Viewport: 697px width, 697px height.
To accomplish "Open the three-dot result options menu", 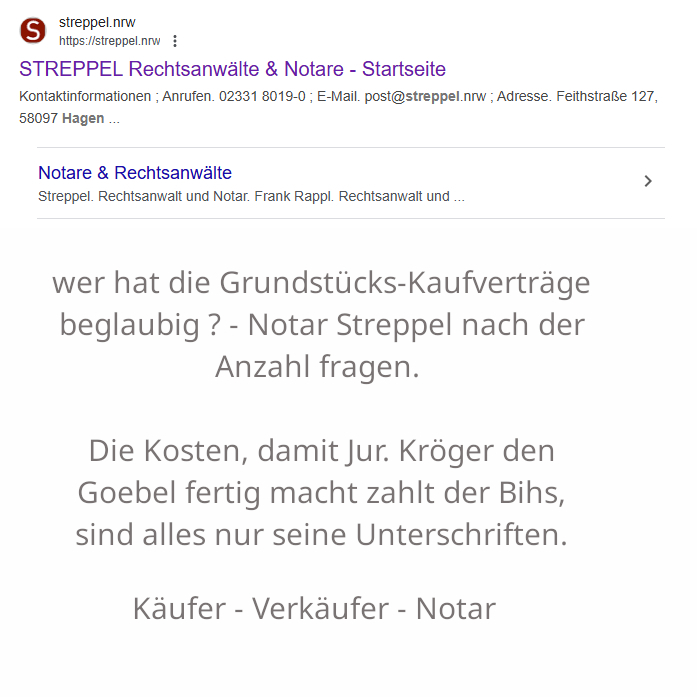I will [175, 41].
